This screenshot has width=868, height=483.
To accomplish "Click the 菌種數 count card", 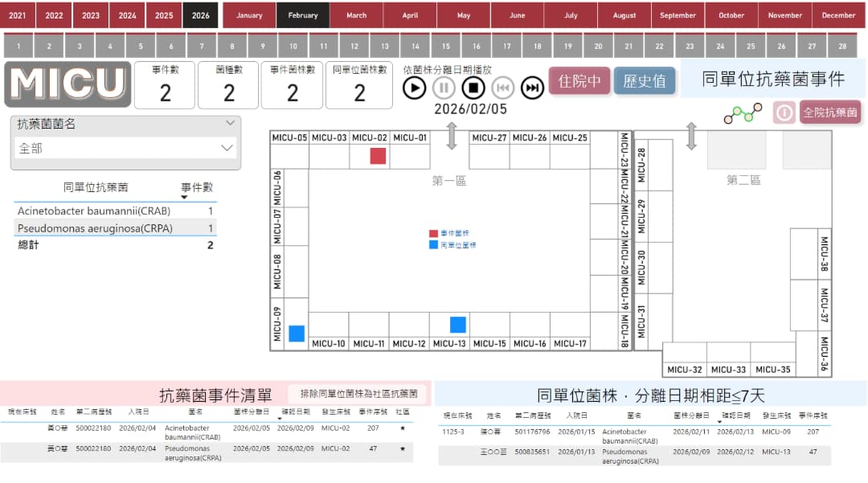I will tap(228, 84).
